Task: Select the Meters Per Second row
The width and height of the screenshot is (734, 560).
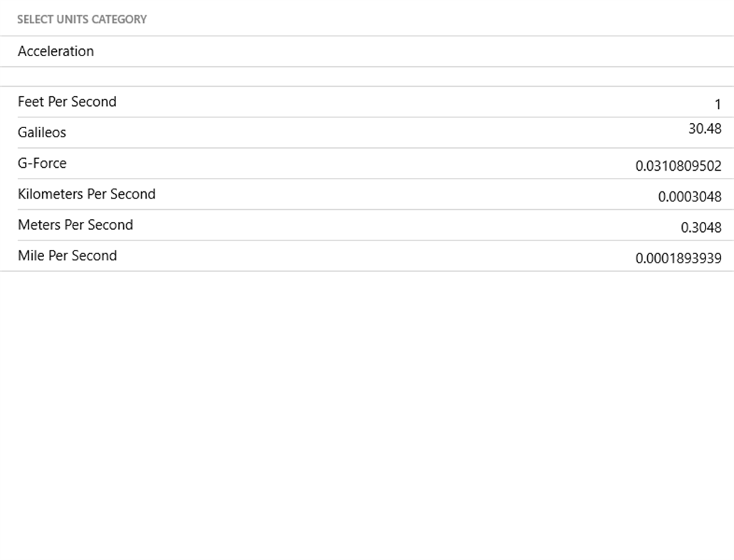Action: [x=367, y=225]
